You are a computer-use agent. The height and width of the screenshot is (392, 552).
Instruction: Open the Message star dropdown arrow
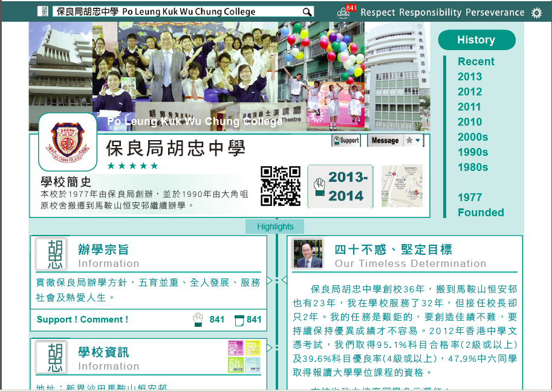point(417,140)
